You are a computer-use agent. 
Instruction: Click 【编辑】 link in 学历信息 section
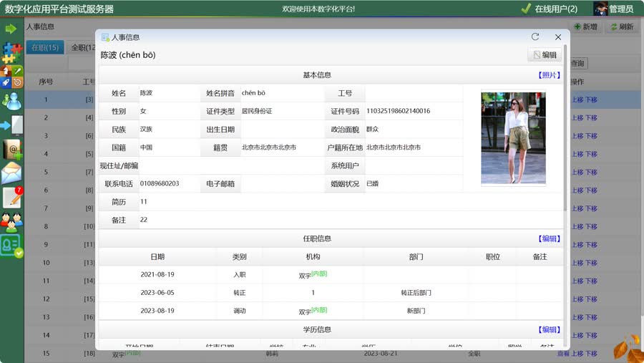coord(549,329)
